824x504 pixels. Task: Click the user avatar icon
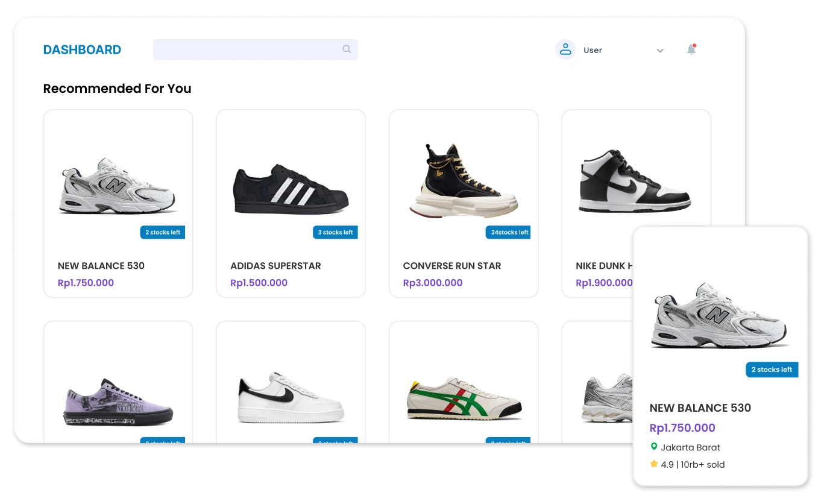click(x=565, y=49)
